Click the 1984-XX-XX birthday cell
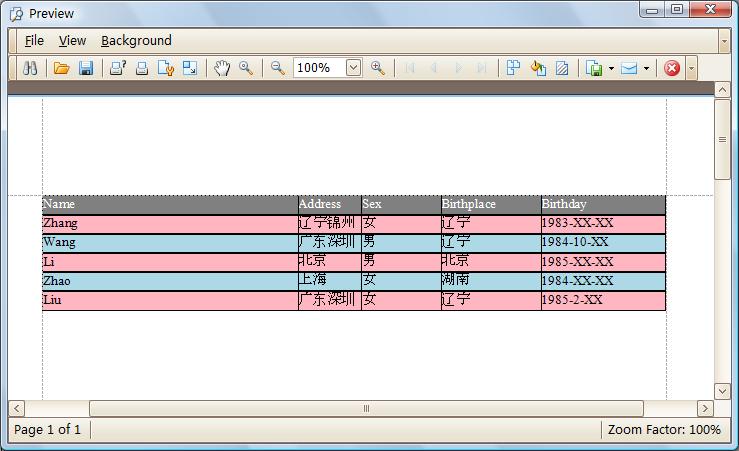Viewport: 739px width, 451px height. (603, 281)
